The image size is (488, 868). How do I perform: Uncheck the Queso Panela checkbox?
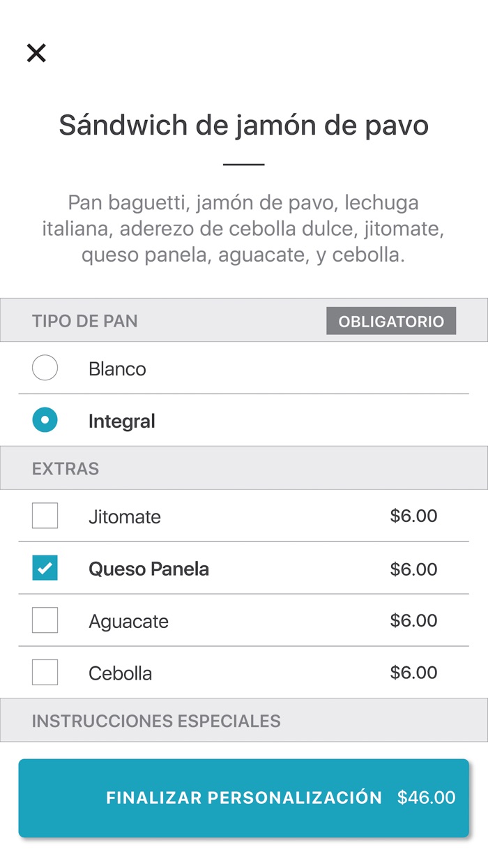[45, 569]
